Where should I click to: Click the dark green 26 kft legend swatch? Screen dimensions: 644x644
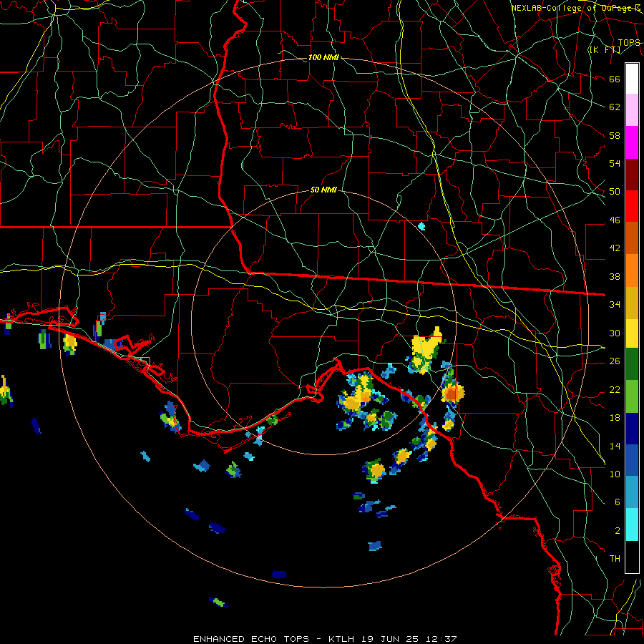point(632,364)
